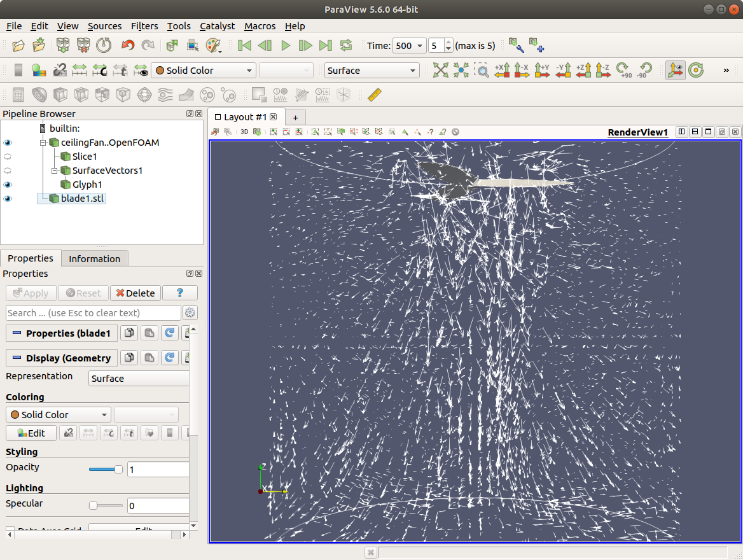Click the Delete button
Viewport: 743px width, 560px height.
[135, 293]
